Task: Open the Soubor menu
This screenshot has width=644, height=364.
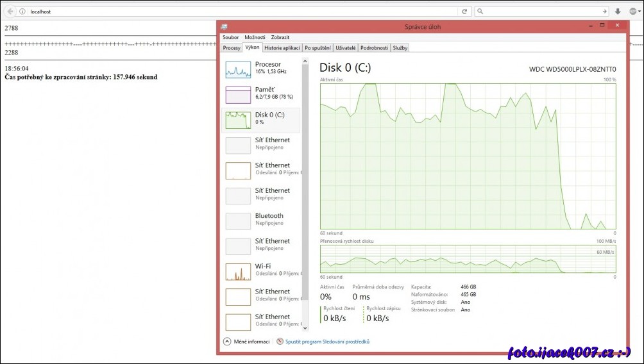Action: pyautogui.click(x=230, y=38)
